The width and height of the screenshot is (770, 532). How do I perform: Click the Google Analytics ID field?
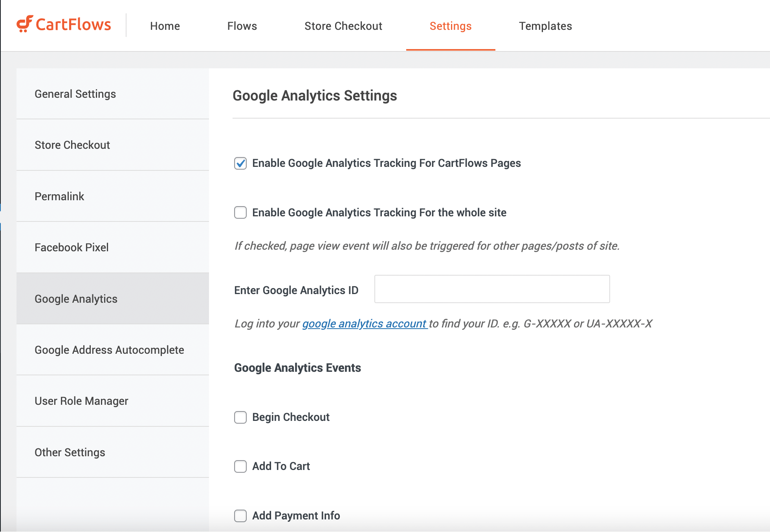tap(492, 289)
